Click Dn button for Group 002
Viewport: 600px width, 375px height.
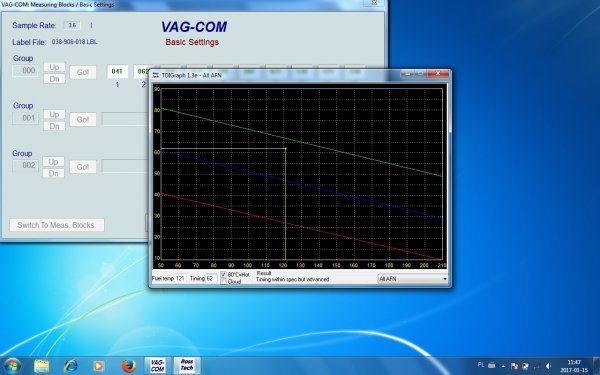(54, 174)
